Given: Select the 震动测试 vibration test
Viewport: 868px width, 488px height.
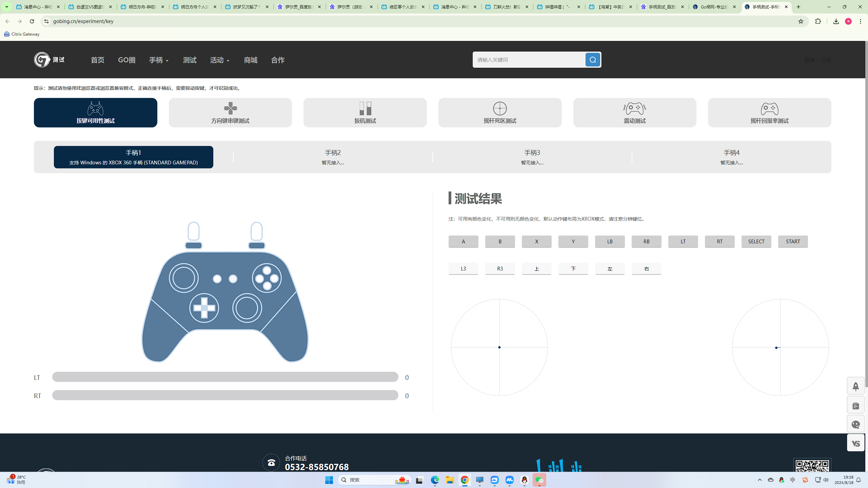Looking at the screenshot, I should 635,113.
